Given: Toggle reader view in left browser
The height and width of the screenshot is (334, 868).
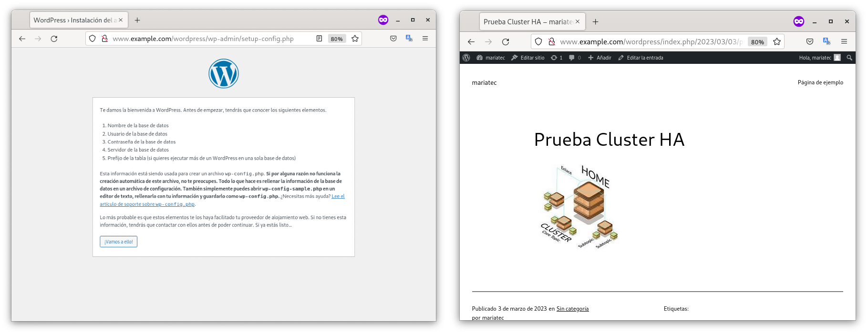Looking at the screenshot, I should 319,39.
